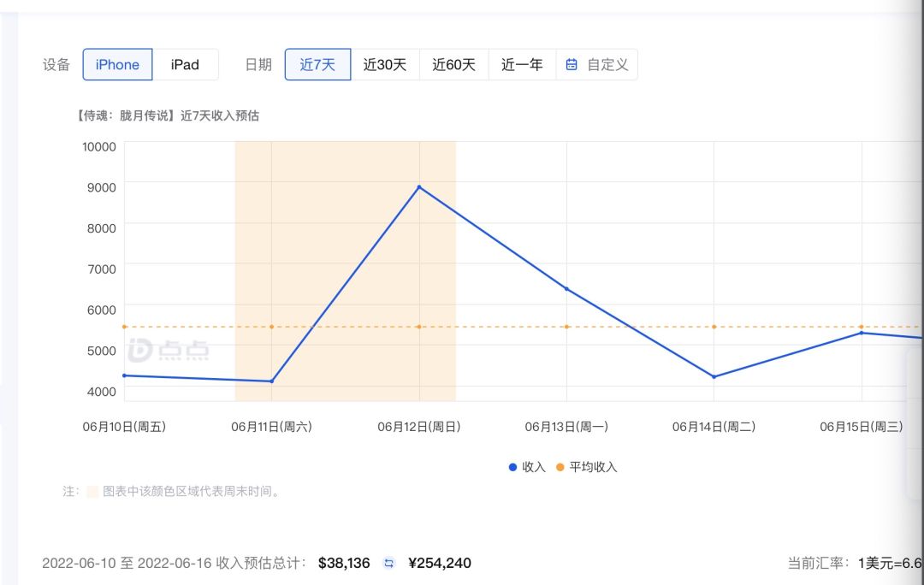Select the iPhone device tab

pos(117,64)
